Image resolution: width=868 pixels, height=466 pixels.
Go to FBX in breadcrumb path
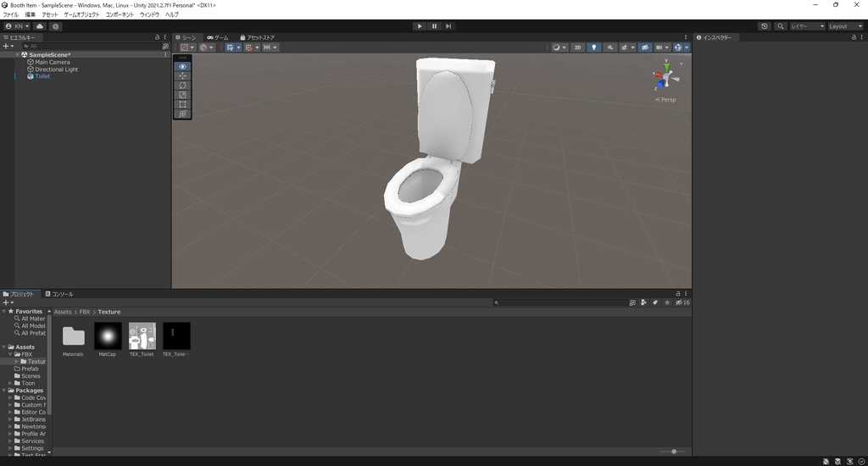[85, 312]
